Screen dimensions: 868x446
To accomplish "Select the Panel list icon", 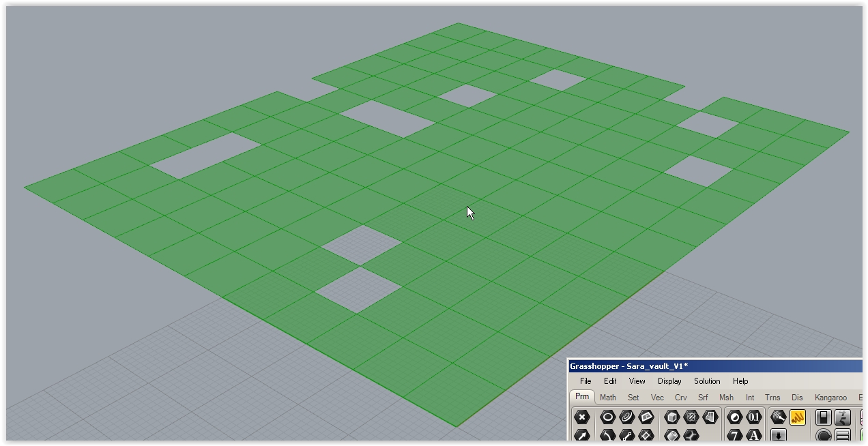I will 843,435.
